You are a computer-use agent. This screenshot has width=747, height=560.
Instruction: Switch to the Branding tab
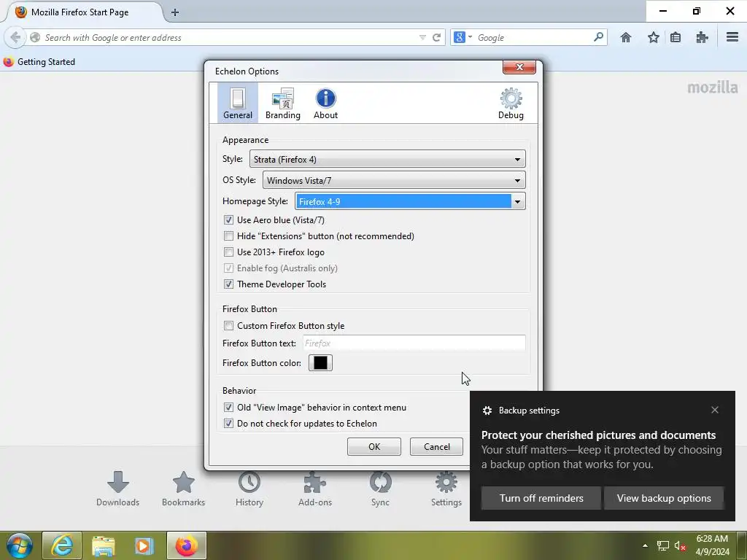(x=283, y=103)
